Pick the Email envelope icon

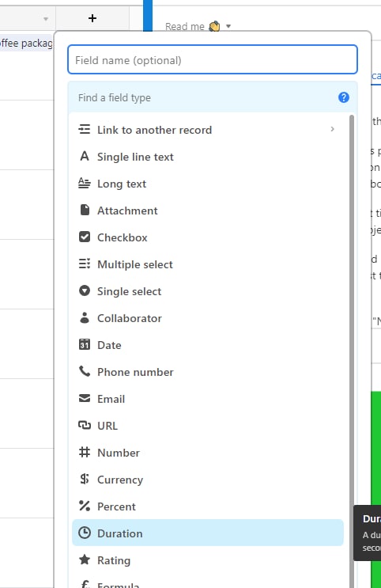(x=85, y=398)
